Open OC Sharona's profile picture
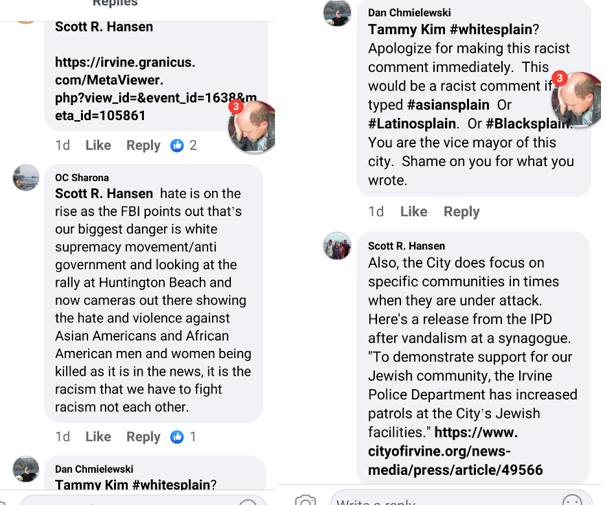Image resolution: width=606 pixels, height=505 pixels. [x=26, y=178]
